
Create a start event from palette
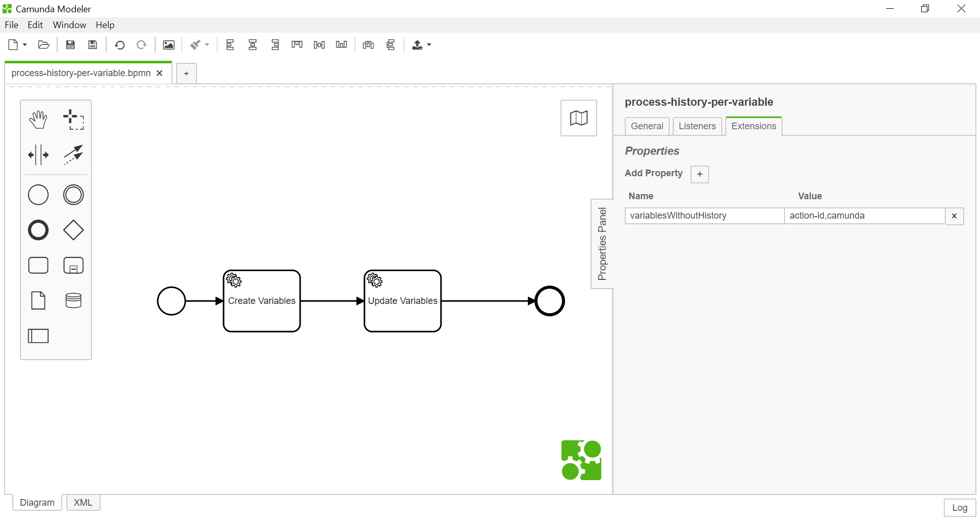pyautogui.click(x=38, y=195)
